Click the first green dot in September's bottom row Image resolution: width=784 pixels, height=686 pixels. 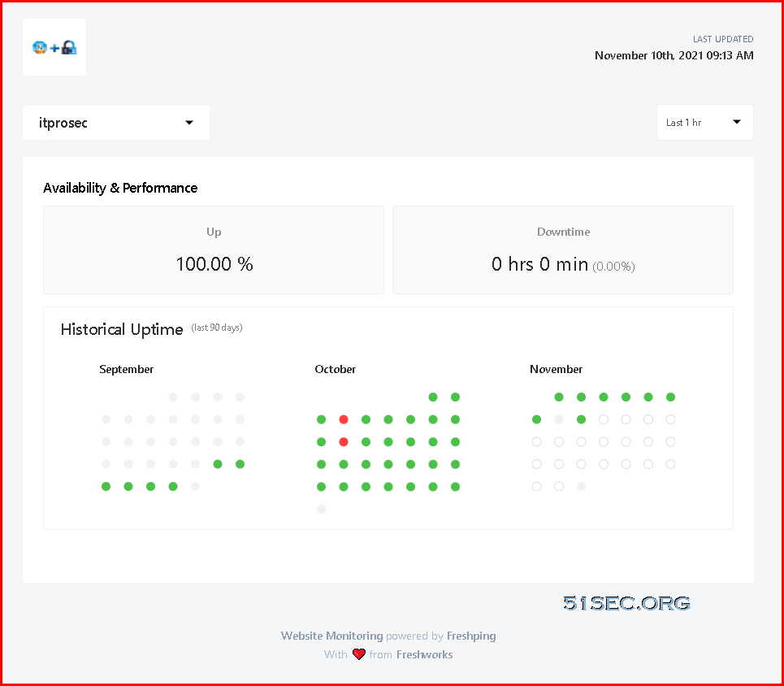[x=106, y=486]
